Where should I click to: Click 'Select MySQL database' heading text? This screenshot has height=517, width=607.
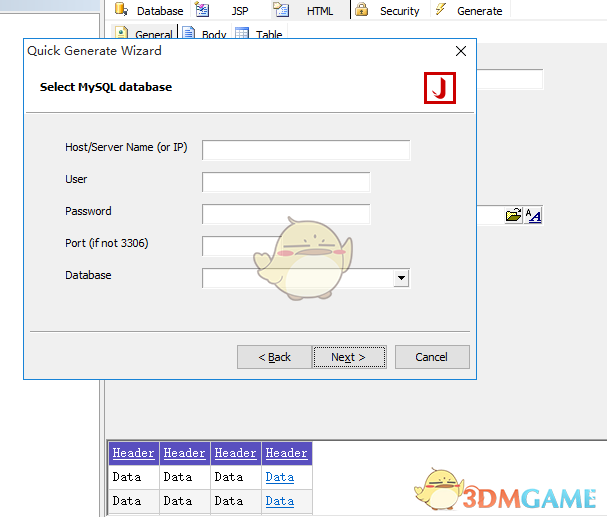coord(106,87)
